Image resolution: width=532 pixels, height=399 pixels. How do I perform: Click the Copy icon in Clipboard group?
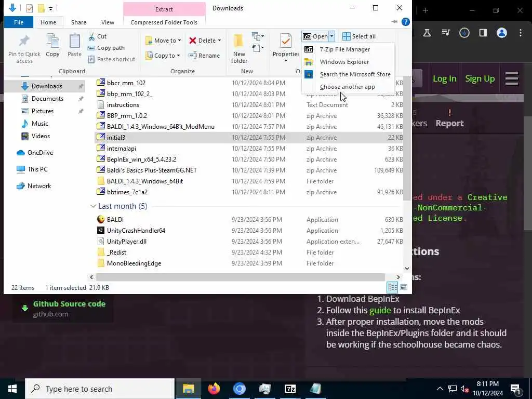click(52, 42)
